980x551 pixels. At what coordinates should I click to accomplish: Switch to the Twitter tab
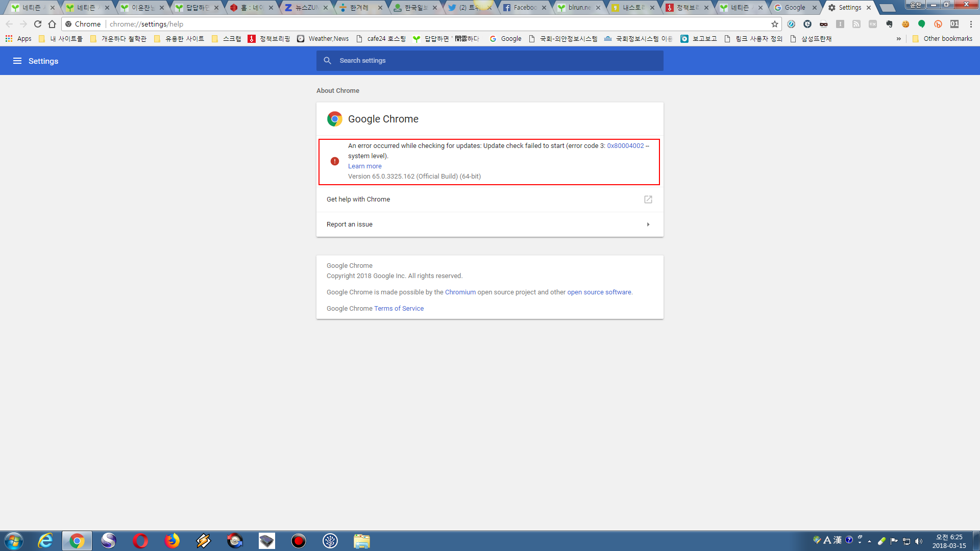[469, 8]
